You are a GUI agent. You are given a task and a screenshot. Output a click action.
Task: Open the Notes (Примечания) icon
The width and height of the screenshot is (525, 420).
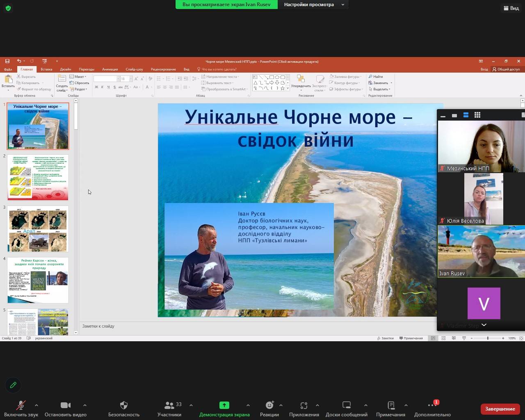(x=390, y=405)
